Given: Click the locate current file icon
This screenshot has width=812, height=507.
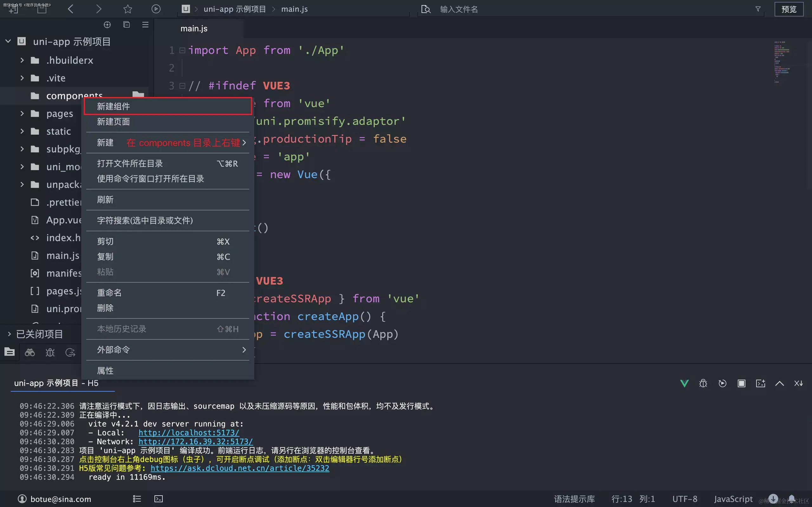Looking at the screenshot, I should pos(107,24).
